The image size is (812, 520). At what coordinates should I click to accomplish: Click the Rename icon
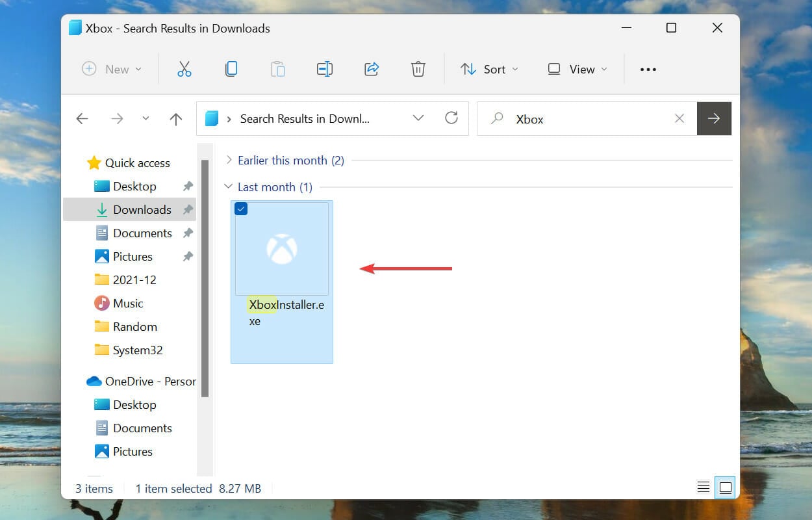[325, 69]
